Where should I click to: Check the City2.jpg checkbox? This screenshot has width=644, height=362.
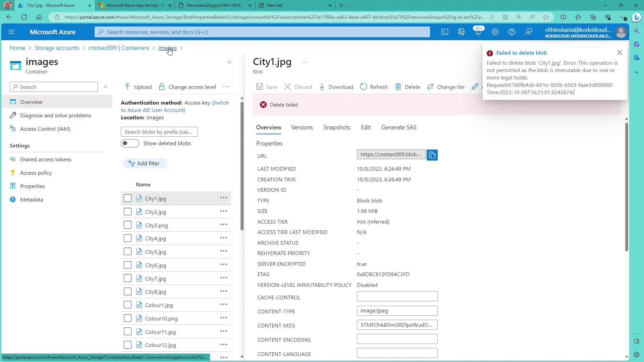point(127,212)
